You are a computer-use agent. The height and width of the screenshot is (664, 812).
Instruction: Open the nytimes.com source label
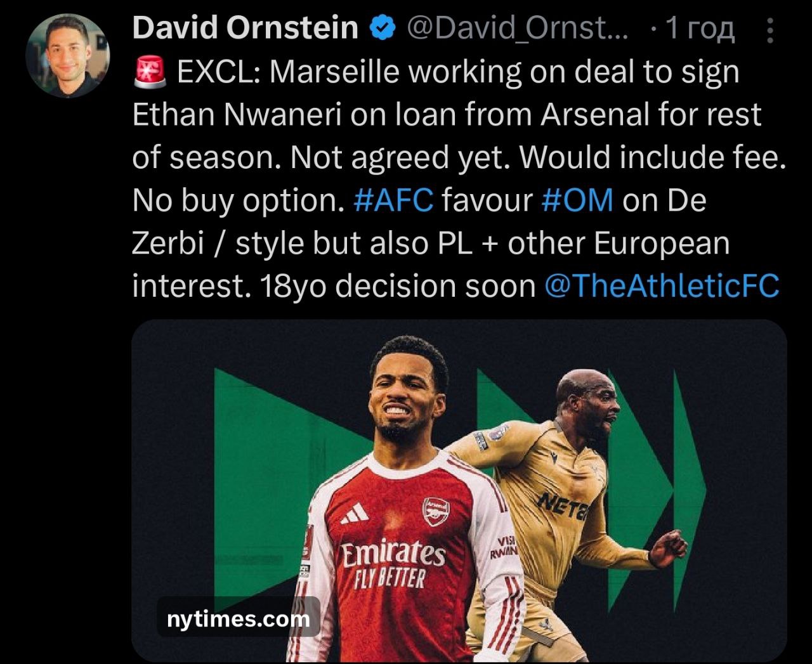(238, 618)
